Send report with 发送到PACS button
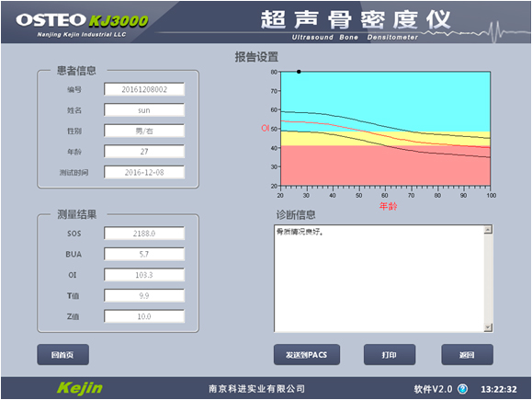The width and height of the screenshot is (532, 400). pyautogui.click(x=306, y=355)
